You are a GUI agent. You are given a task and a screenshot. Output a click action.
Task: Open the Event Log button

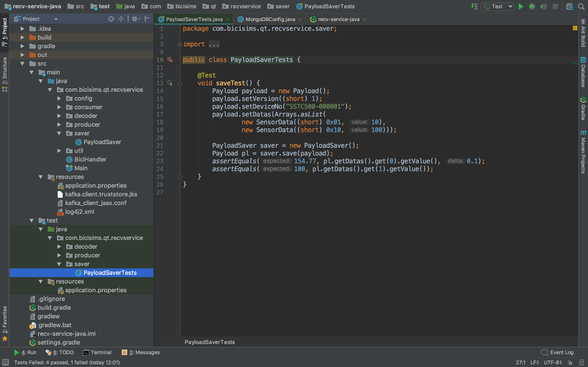pos(557,353)
